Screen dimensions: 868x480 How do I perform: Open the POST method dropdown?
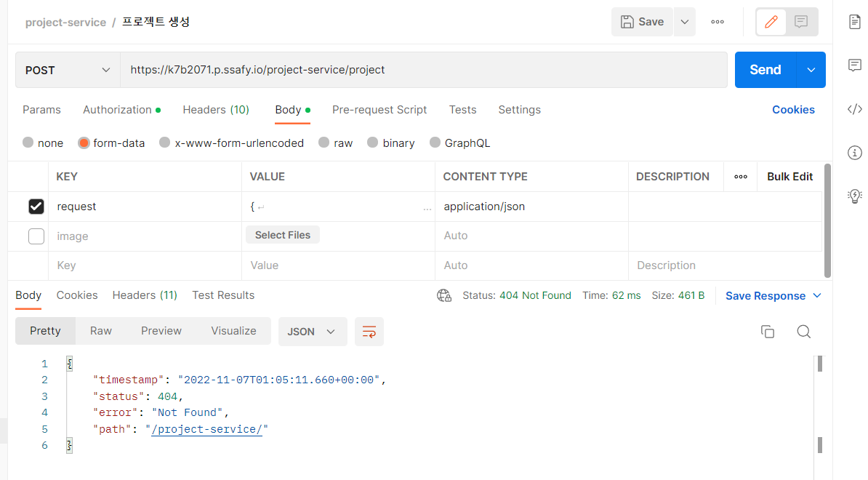[x=68, y=71]
